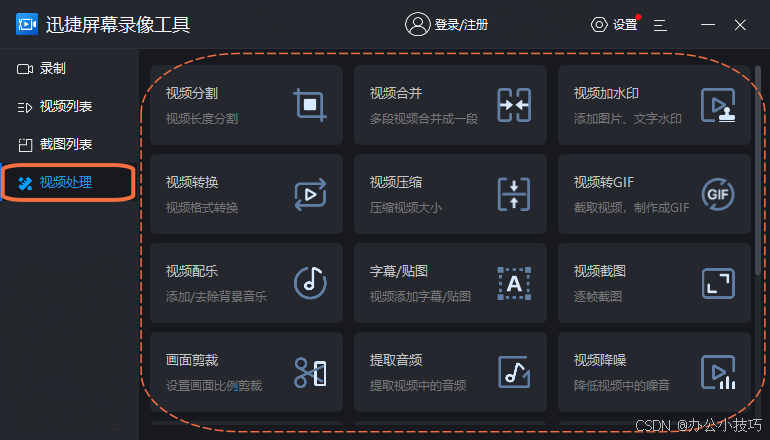
Task: Click the 视频处理 sidebar icon
Action: (x=25, y=183)
